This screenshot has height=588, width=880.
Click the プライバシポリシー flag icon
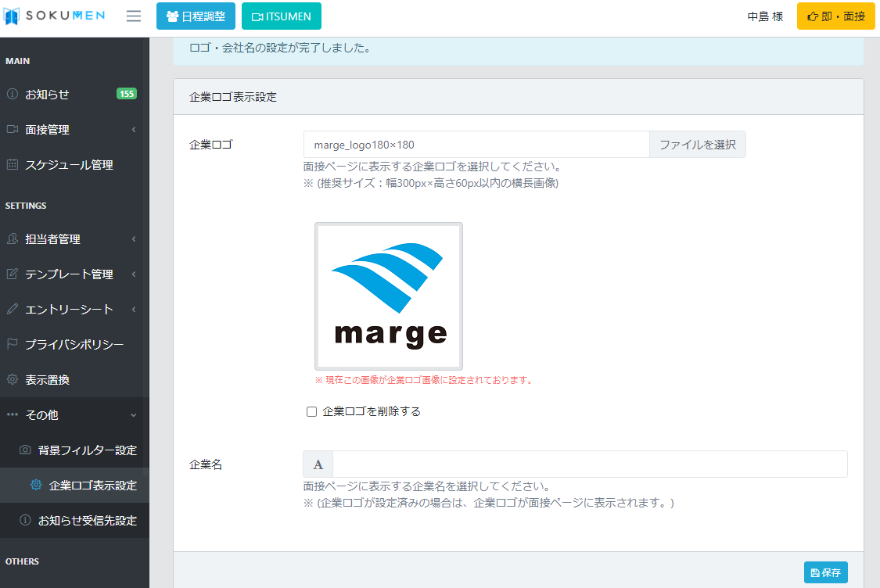(13, 345)
